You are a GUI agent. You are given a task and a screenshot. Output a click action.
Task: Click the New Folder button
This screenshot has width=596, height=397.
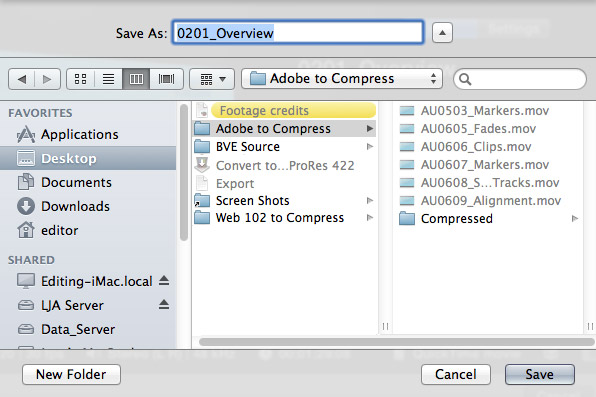click(x=71, y=375)
